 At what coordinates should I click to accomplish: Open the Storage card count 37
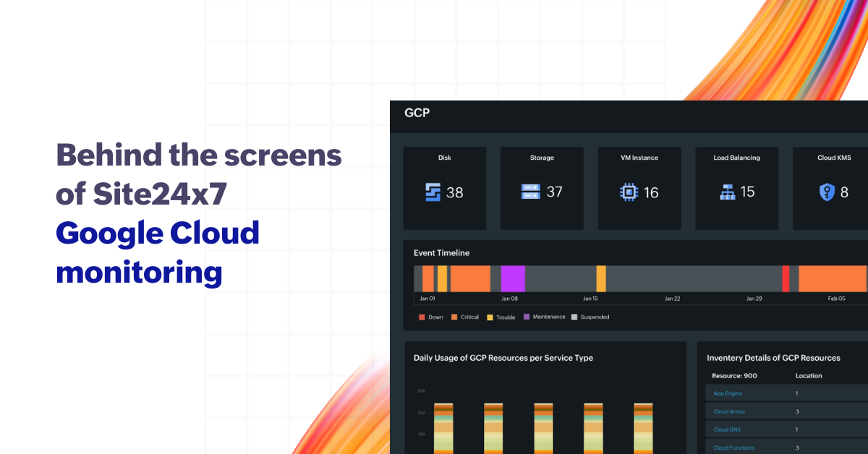pyautogui.click(x=554, y=192)
